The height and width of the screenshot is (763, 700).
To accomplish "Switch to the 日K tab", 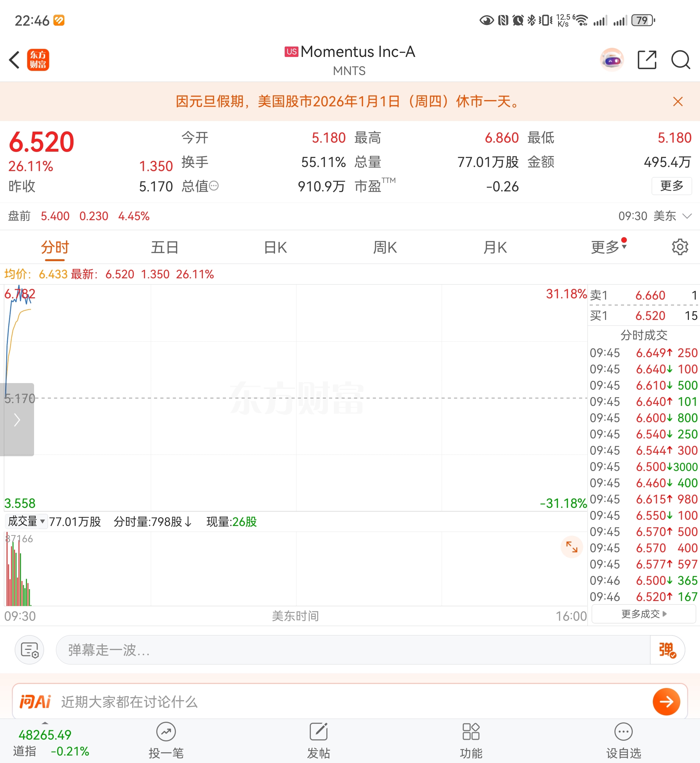I will (x=275, y=247).
